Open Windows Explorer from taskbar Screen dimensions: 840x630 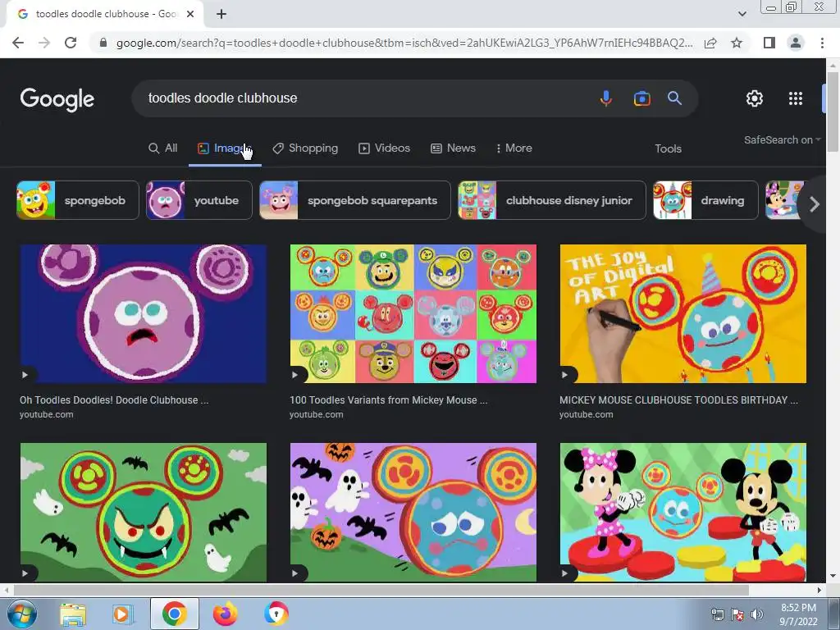(x=73, y=614)
